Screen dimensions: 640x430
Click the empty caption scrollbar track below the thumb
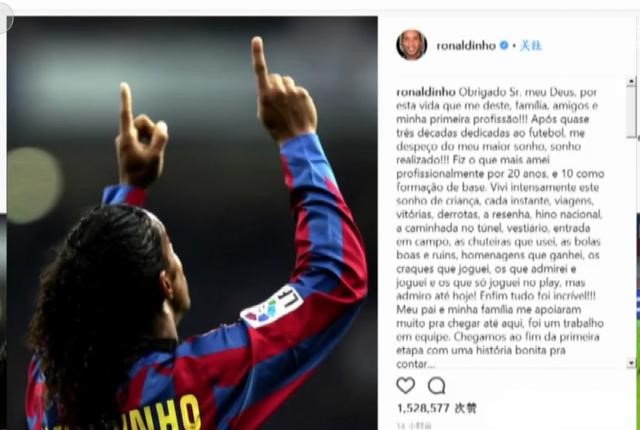click(x=631, y=248)
